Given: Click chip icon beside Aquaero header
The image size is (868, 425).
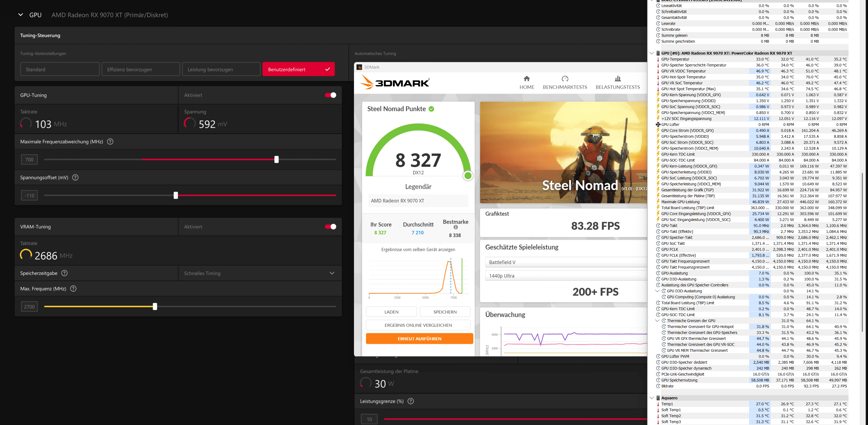Looking at the screenshot, I should 658,398.
